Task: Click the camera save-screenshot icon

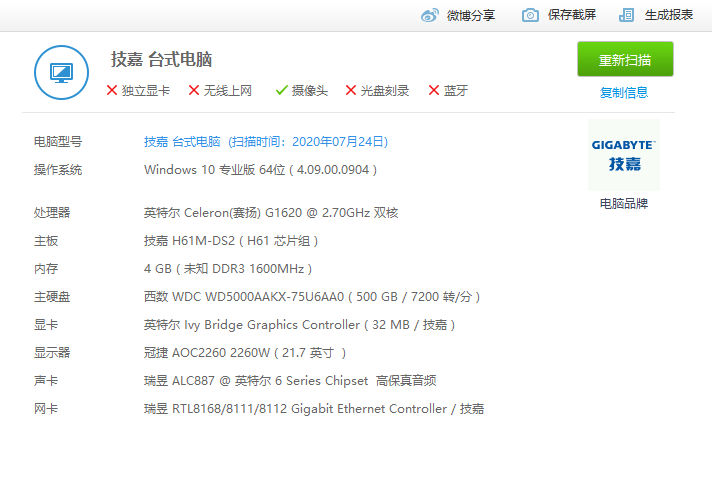Action: (530, 15)
